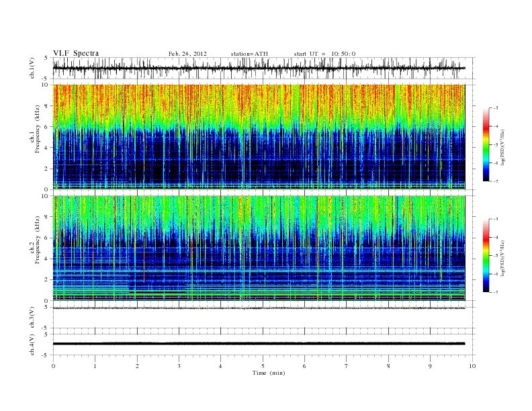Click the ch.3 voltage waveform trace
The image size is (532, 411).
click(259, 308)
